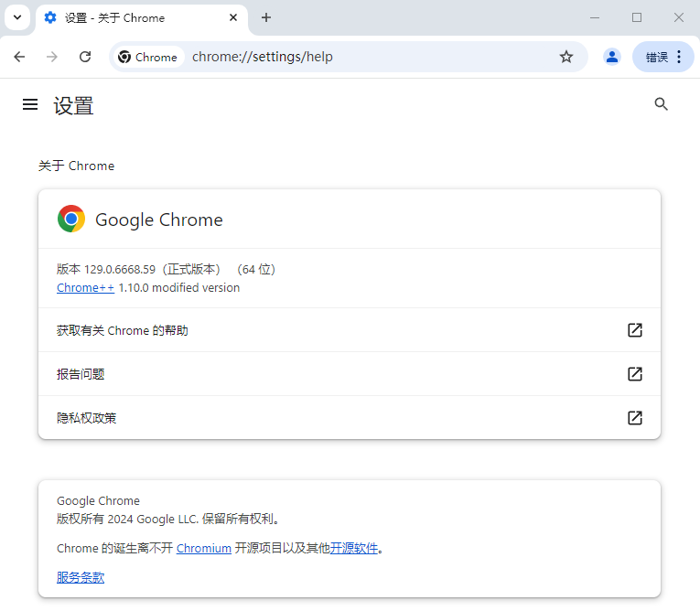
Task: Open the 服务条款 link
Action: [x=81, y=577]
